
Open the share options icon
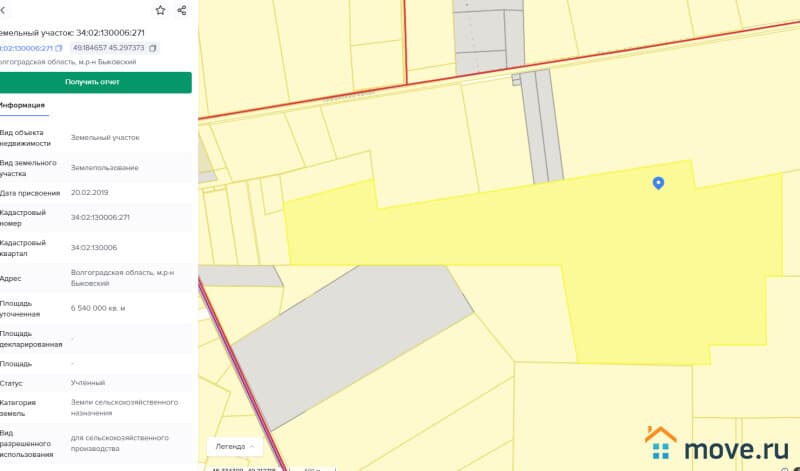pyautogui.click(x=182, y=10)
